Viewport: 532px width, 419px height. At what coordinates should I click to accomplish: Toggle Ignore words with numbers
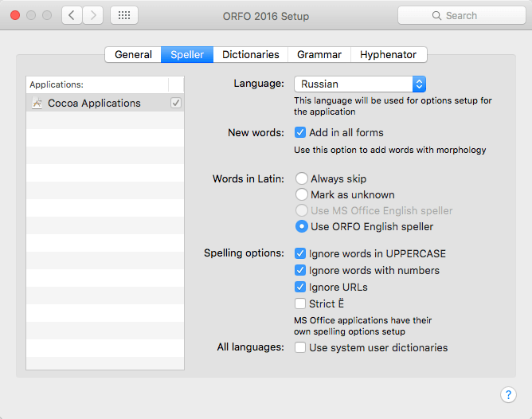[x=300, y=270]
